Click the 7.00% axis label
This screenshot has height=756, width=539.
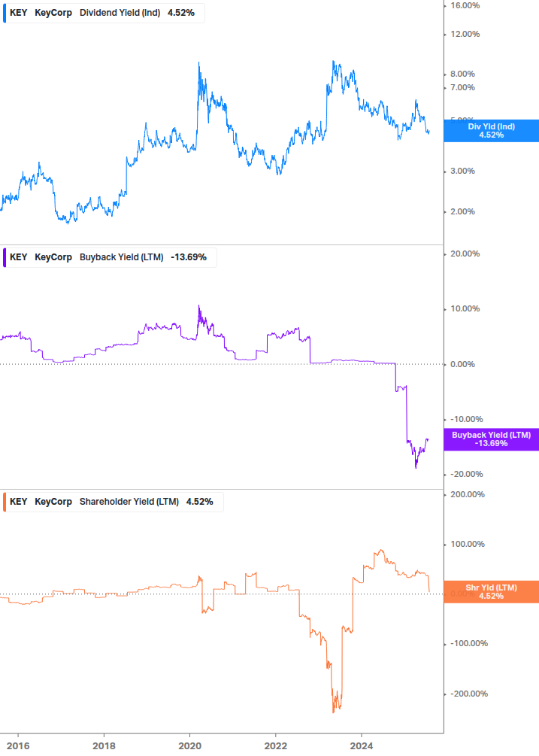462,88
